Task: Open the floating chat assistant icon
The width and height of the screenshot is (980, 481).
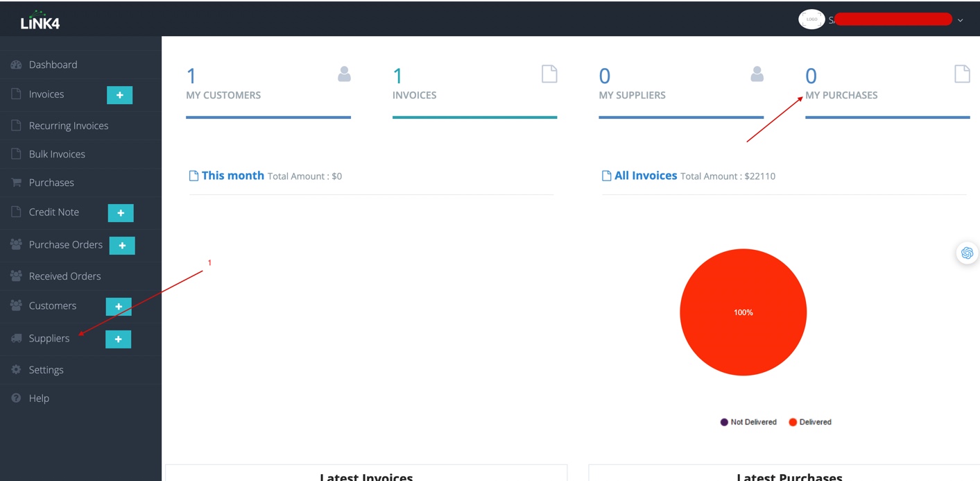Action: click(x=967, y=253)
